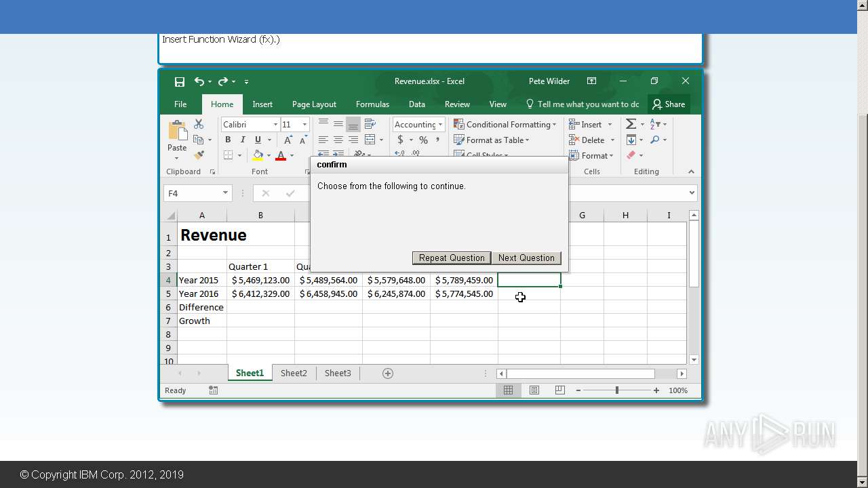The height and width of the screenshot is (488, 868).
Task: Click the Ribbon Display Options icon
Action: [x=591, y=81]
